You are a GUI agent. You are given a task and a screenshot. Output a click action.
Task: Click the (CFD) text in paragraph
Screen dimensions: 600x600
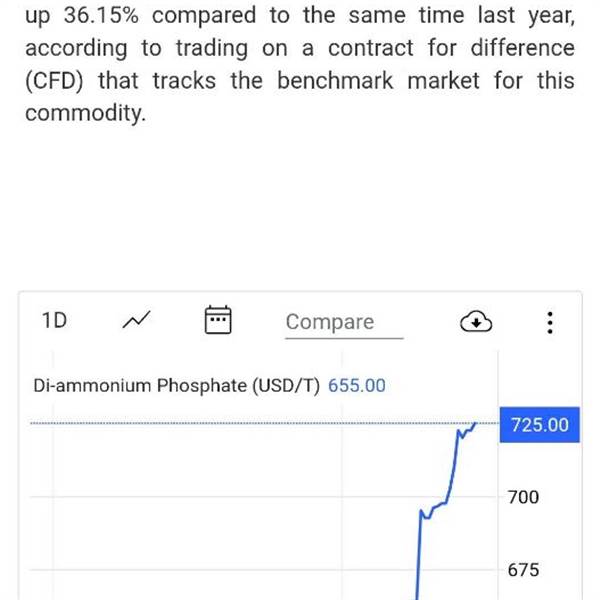54,81
